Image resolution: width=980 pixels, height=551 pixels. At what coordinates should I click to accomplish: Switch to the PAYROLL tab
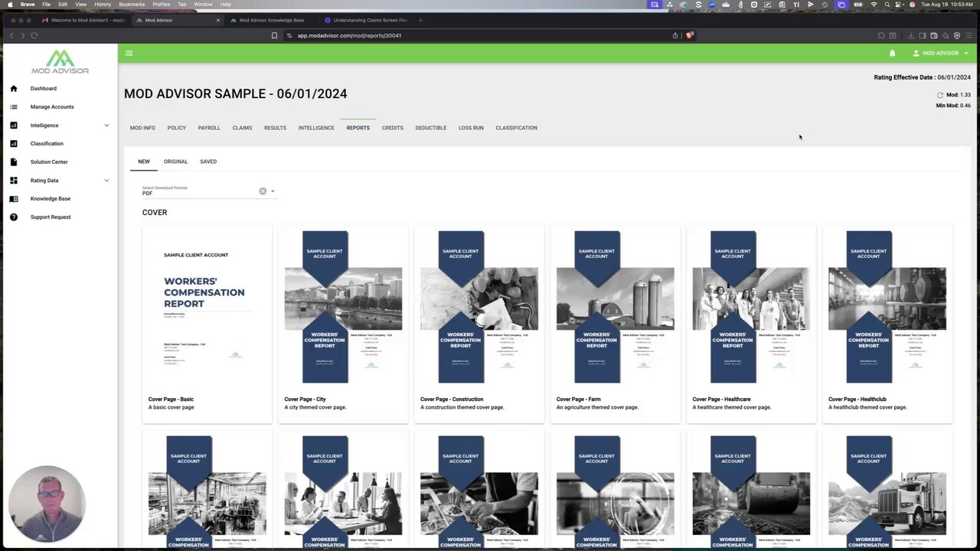[209, 128]
